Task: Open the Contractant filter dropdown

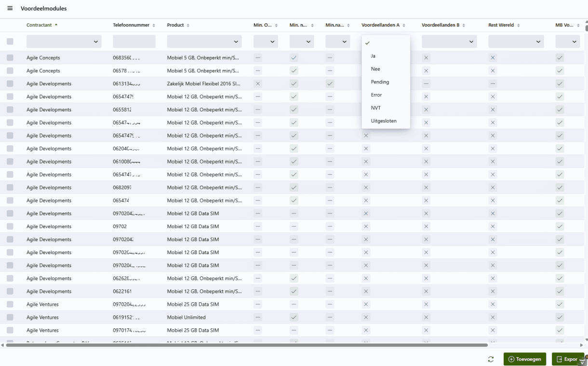Action: click(64, 41)
